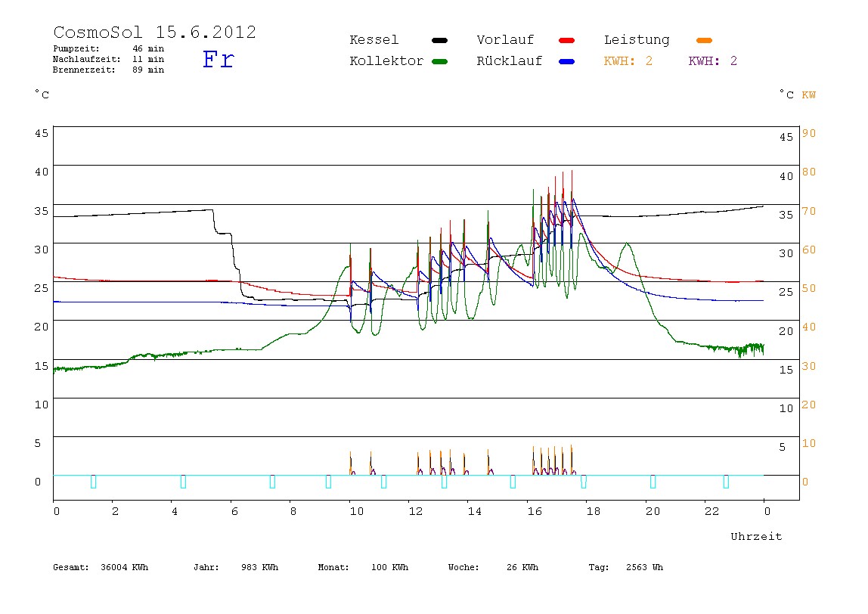Click the "Gesamt:" total label
Viewport: 868px width, 614px height.
(x=71, y=567)
